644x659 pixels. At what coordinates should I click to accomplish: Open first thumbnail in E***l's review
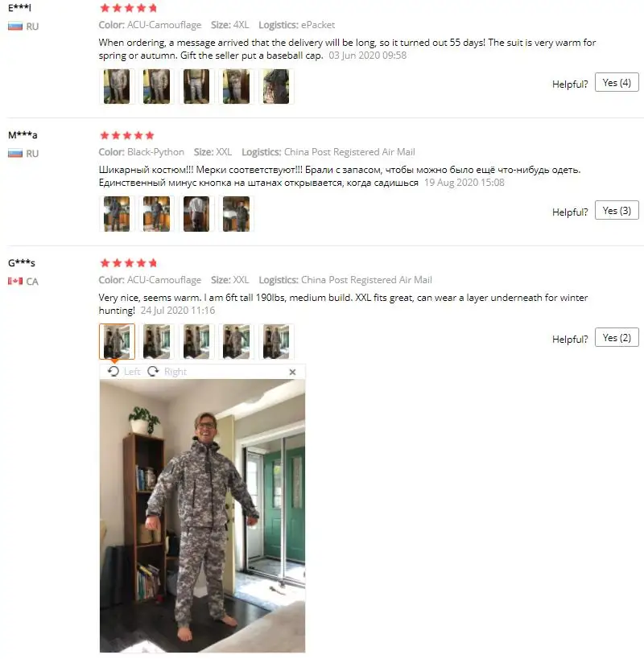click(x=117, y=87)
